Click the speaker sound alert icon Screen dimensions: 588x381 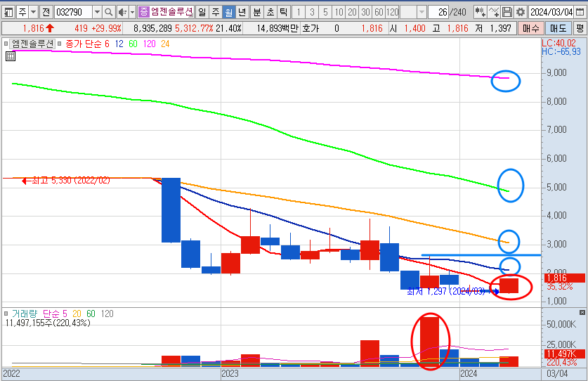(x=122, y=13)
